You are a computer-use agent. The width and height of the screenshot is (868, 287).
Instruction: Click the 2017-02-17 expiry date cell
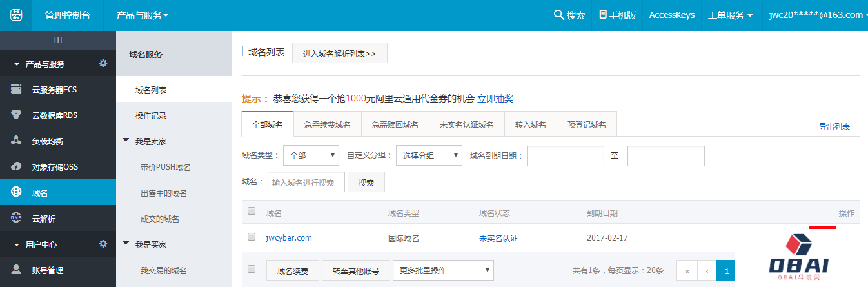607,237
